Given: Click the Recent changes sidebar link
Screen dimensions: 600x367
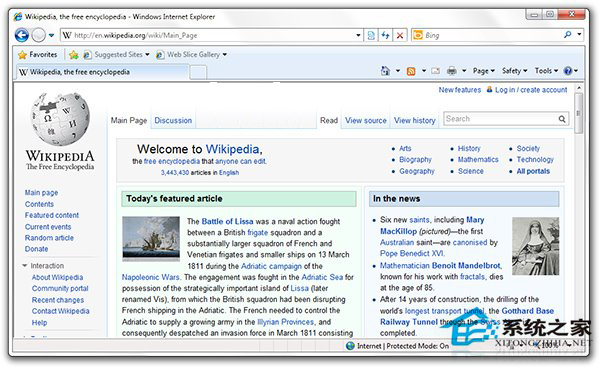Looking at the screenshot, I should [58, 300].
